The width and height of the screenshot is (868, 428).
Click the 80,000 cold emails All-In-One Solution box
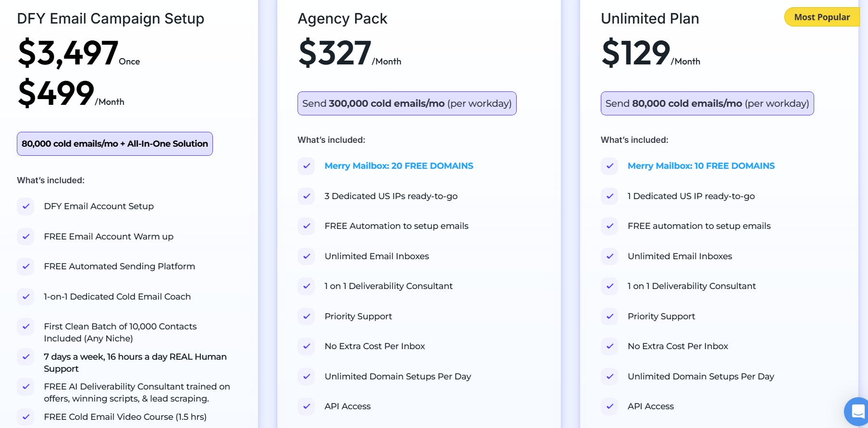tap(114, 143)
